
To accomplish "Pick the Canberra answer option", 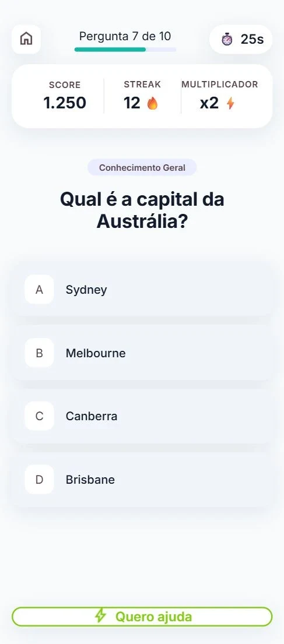I will pos(142,416).
